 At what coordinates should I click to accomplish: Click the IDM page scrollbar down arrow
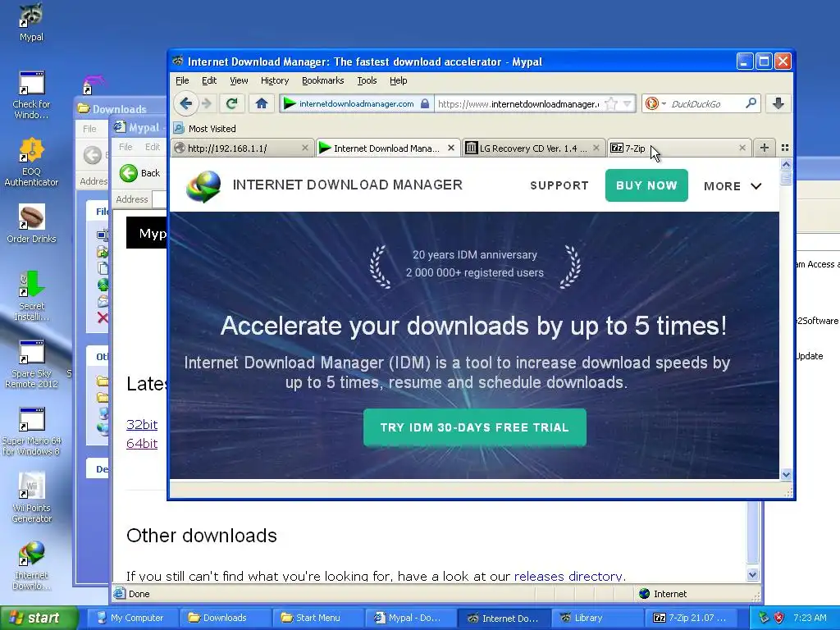coord(786,474)
